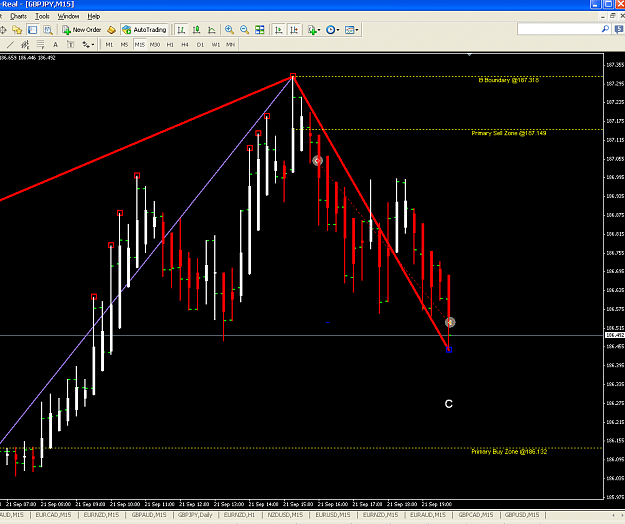This screenshot has height=524, width=625.
Task: Click the 21 Sep 15:00 time axis label
Action: pos(298,504)
